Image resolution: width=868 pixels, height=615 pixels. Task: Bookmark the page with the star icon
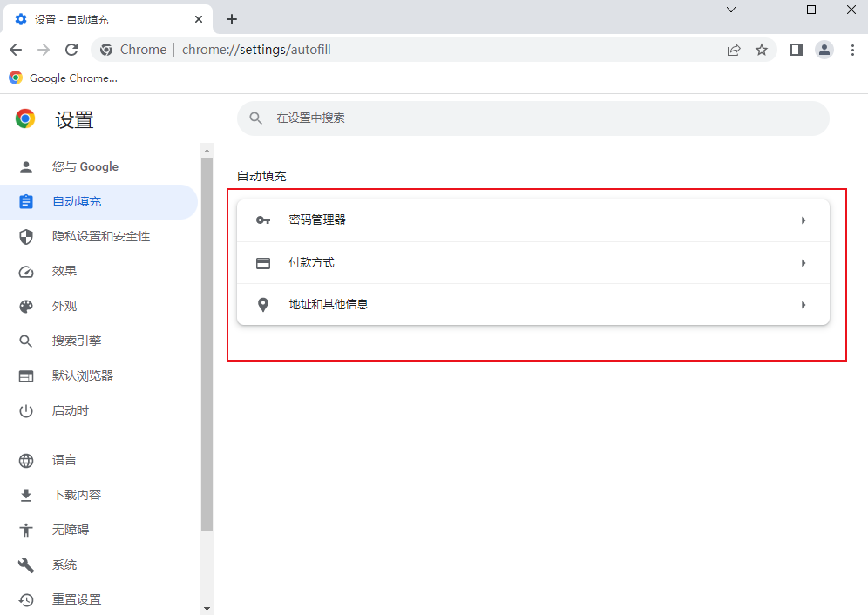[763, 50]
